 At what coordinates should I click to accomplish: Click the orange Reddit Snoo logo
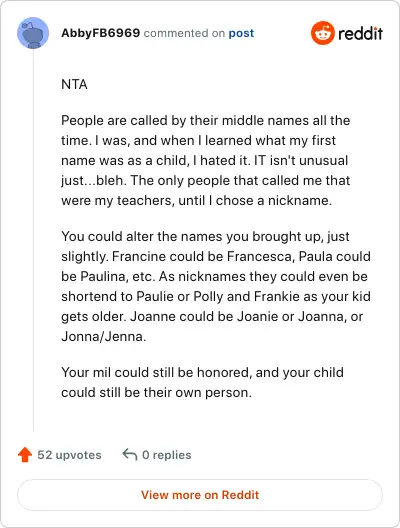pyautogui.click(x=323, y=33)
